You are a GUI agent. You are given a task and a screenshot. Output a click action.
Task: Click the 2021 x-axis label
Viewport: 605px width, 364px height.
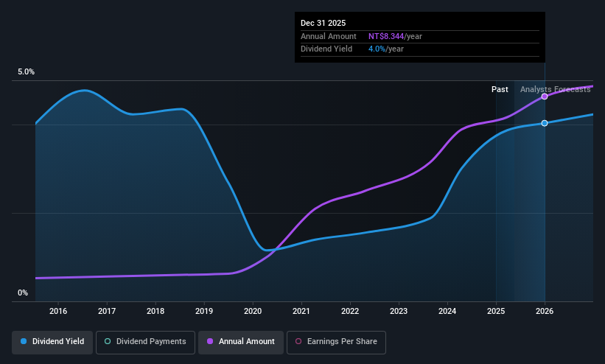pyautogui.click(x=301, y=312)
